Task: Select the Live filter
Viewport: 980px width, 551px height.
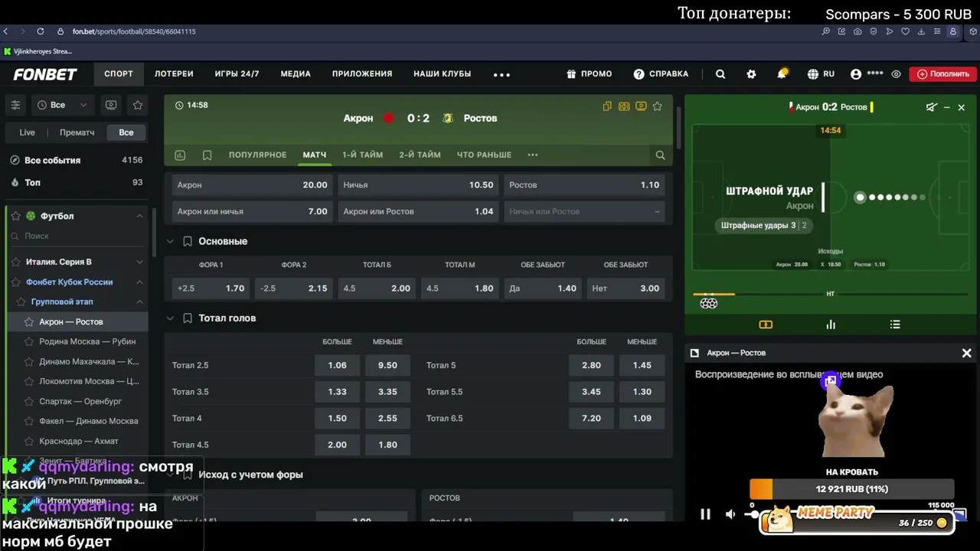Action: [x=27, y=132]
